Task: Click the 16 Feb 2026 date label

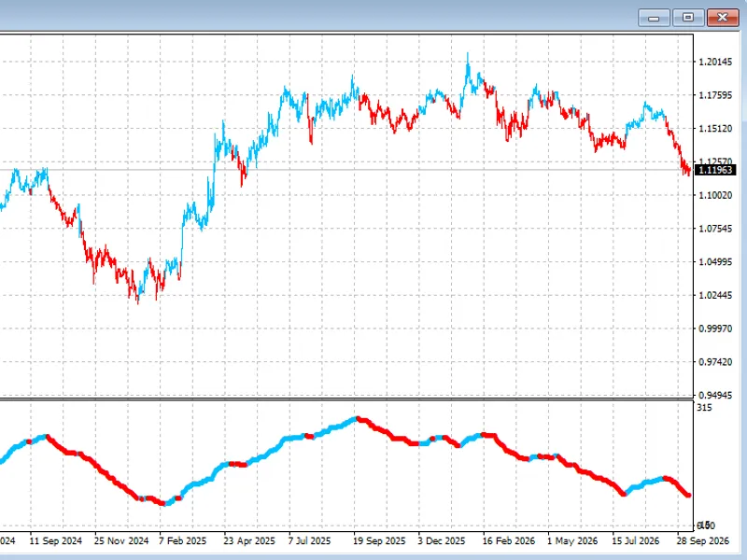Action: point(508,541)
